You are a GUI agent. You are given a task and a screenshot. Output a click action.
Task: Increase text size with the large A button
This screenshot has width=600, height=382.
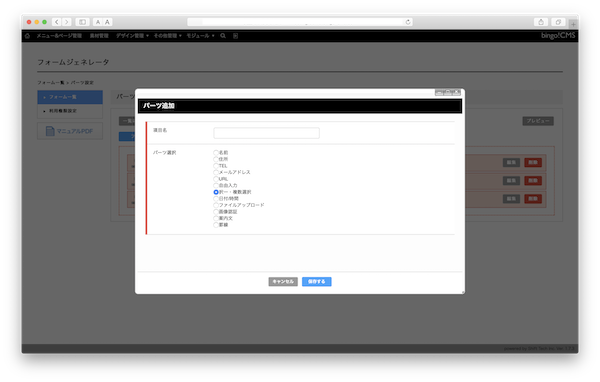108,22
